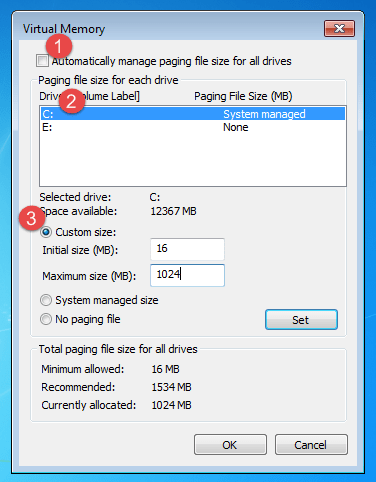The height and width of the screenshot is (482, 376).
Task: Enable automatically manage paging file size checkbox
Action: pyautogui.click(x=42, y=61)
